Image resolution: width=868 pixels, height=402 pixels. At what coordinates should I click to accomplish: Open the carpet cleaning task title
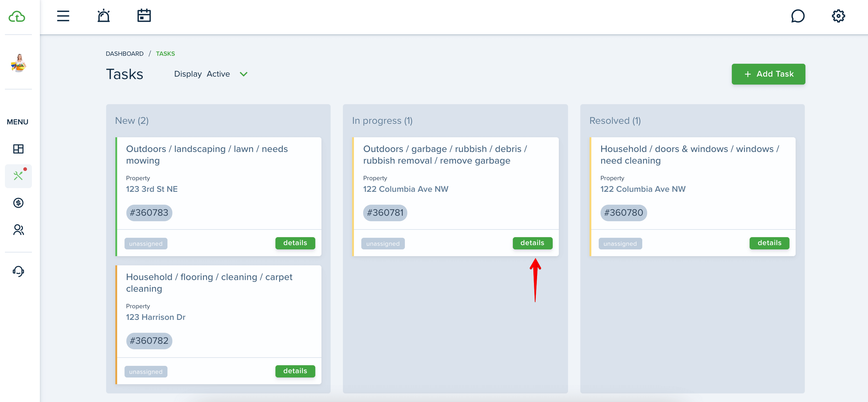(x=209, y=283)
